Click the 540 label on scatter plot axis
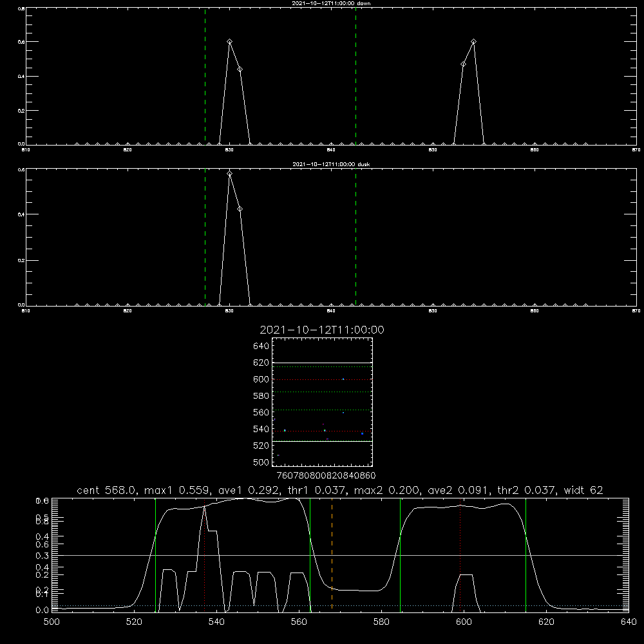 261,429
